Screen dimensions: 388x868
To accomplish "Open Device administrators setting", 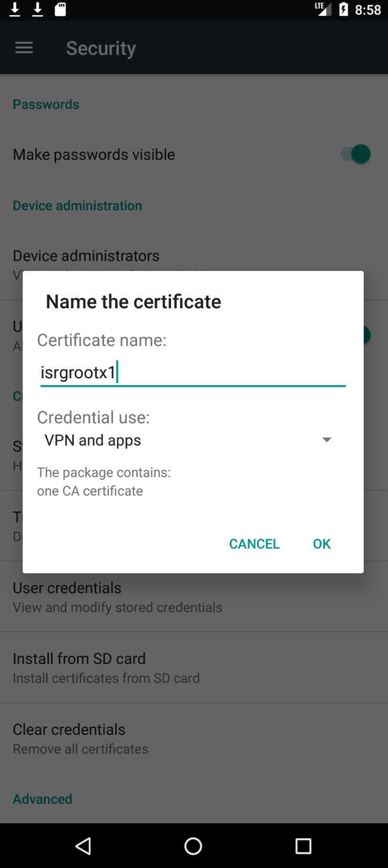I will coord(86,256).
